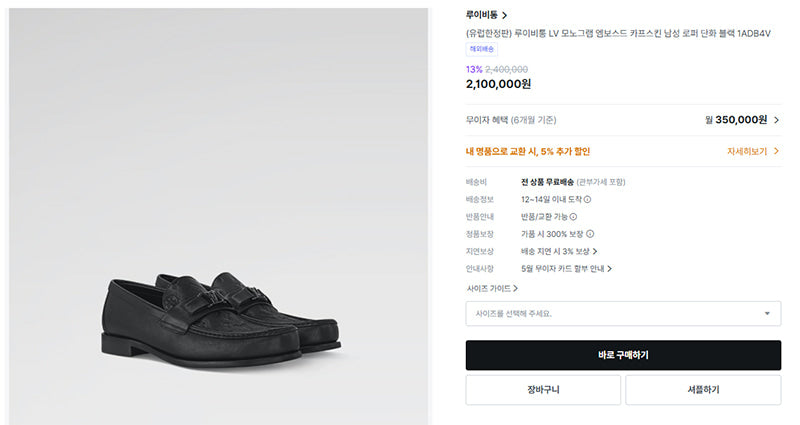
Task: Open 5월 무이자 카드 할부 안내
Action: [x=566, y=269]
